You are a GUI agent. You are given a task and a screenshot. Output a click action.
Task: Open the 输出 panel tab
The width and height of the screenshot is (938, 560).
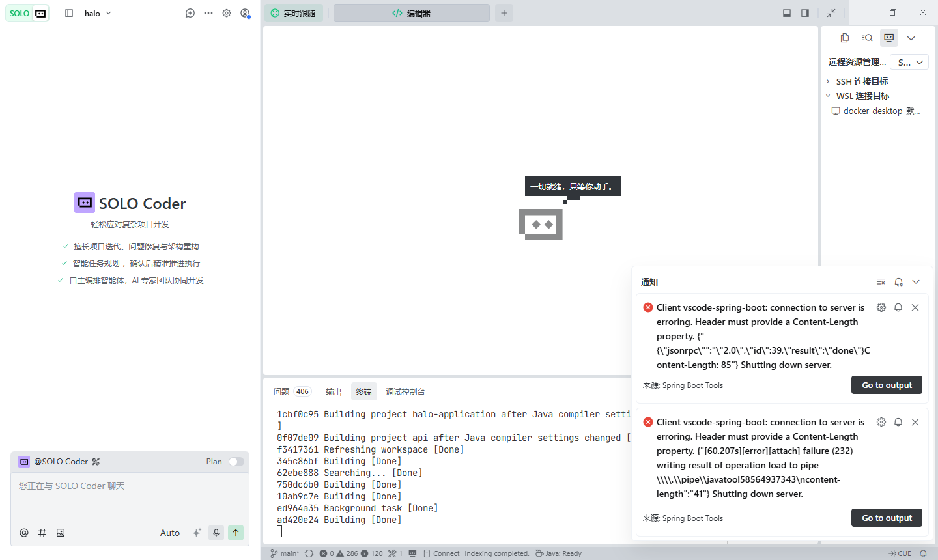tap(334, 391)
